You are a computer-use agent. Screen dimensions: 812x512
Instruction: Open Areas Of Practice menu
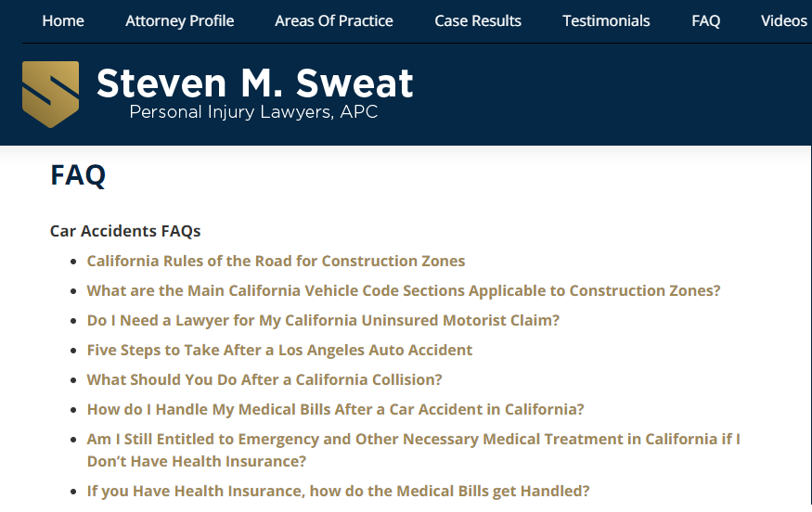point(334,20)
